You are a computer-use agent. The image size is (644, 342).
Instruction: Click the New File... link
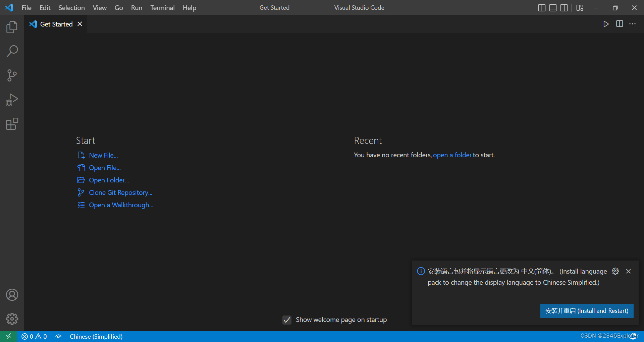[x=103, y=155]
